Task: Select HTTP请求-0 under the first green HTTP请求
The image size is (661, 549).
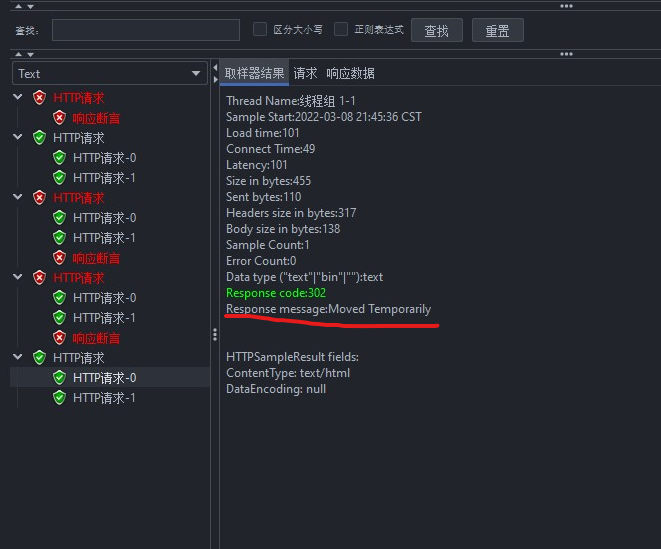Action: (105, 158)
